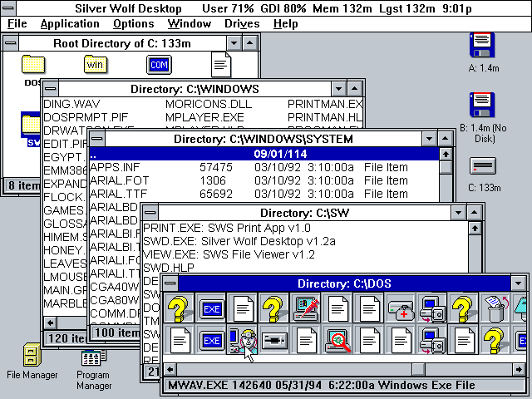Click scroll-right arrow in C:\DOS horizontal scrollbar
The width and height of the screenshot is (532, 399).
click(x=519, y=369)
